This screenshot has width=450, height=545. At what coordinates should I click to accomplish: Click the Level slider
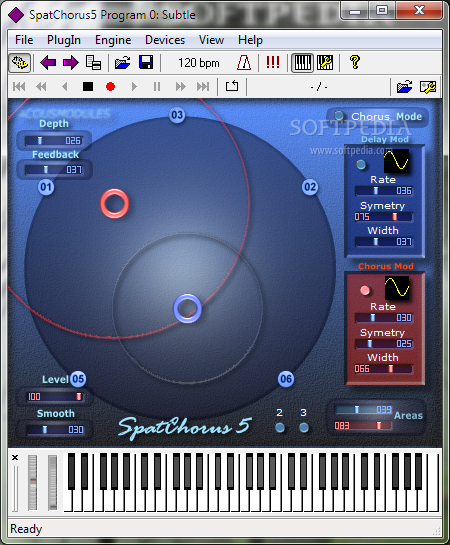click(x=55, y=397)
